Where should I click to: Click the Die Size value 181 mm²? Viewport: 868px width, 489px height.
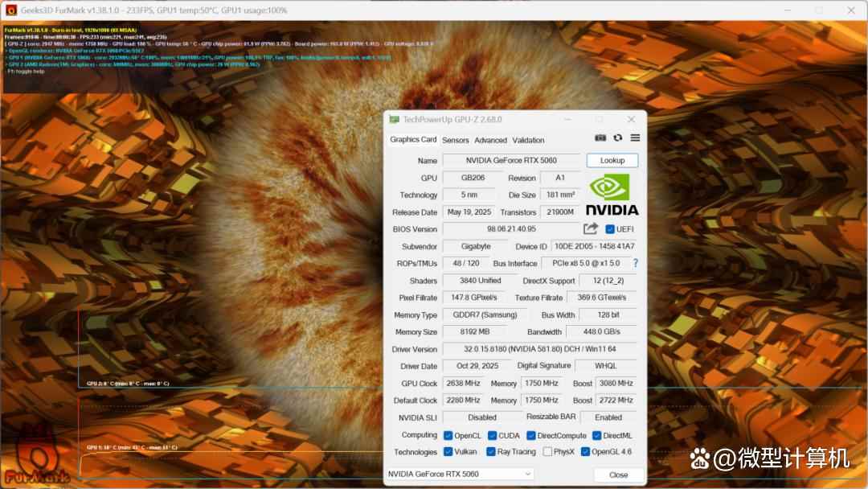click(560, 195)
